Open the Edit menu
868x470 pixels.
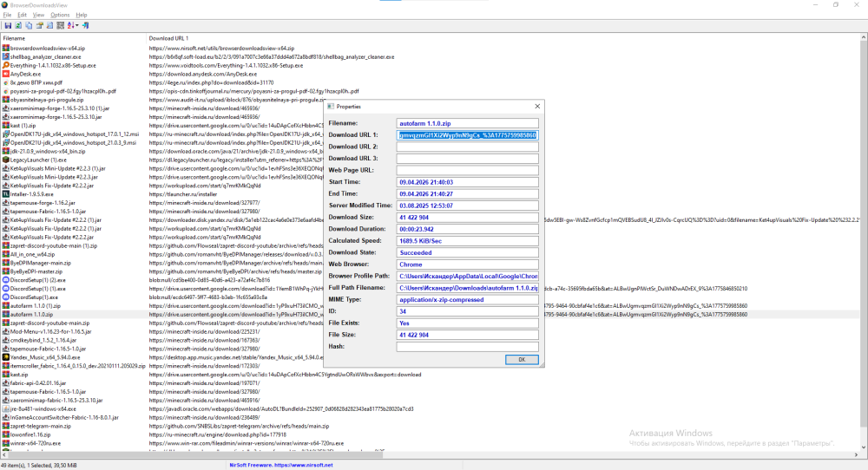(x=23, y=15)
